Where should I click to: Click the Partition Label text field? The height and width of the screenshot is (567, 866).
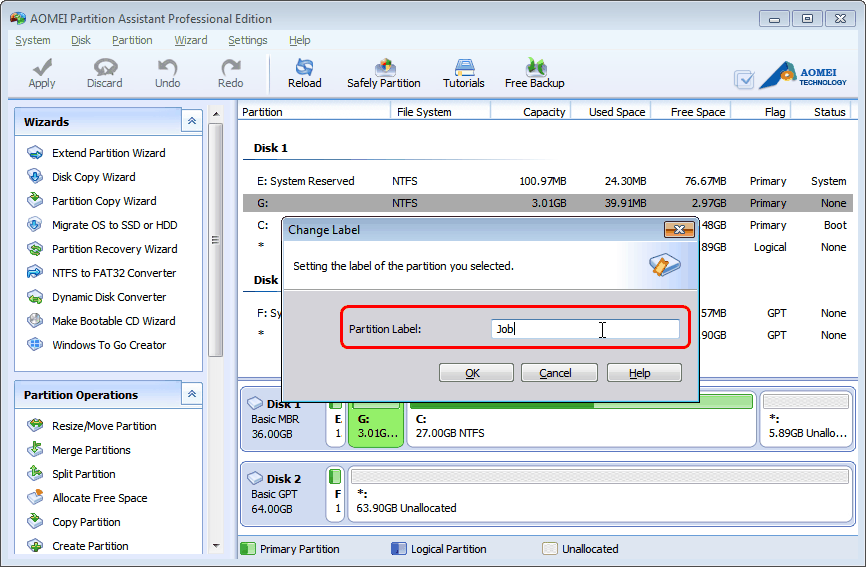coord(585,329)
